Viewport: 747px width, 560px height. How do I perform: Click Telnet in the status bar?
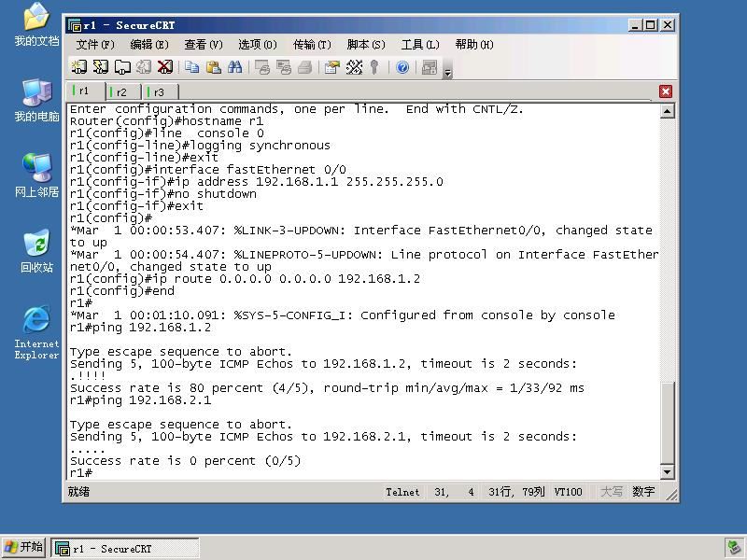coord(402,492)
